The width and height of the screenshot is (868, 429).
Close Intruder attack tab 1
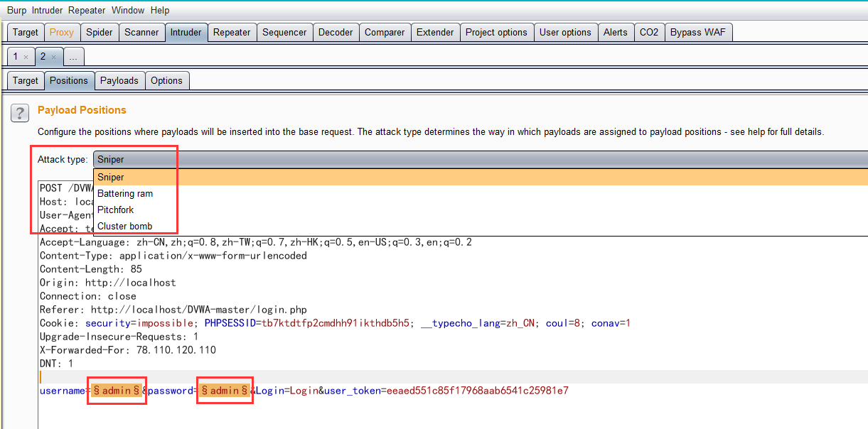coord(26,57)
